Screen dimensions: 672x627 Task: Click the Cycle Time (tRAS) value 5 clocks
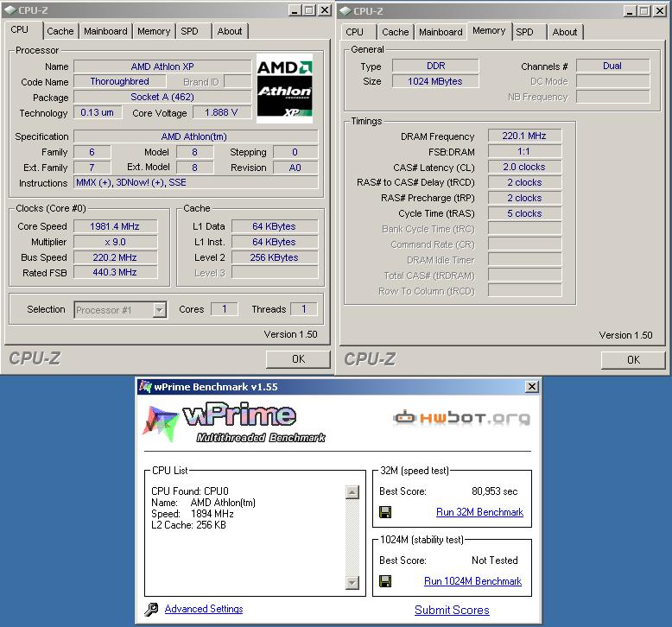[524, 213]
